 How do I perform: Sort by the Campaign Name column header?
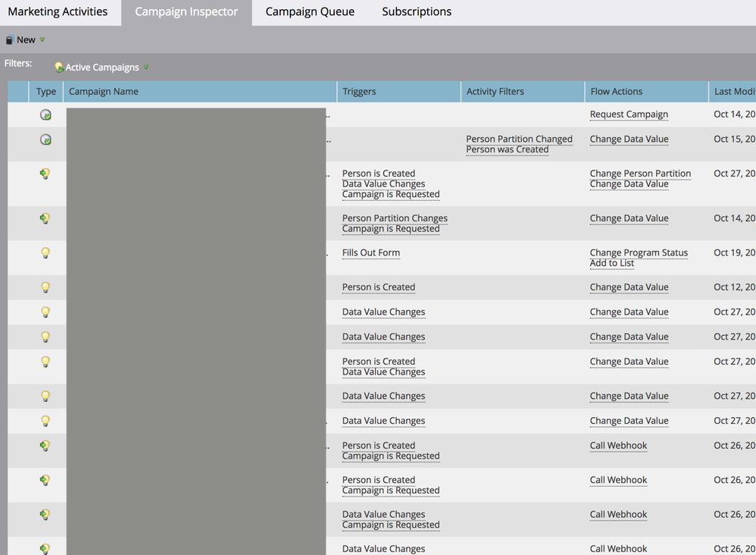(104, 92)
